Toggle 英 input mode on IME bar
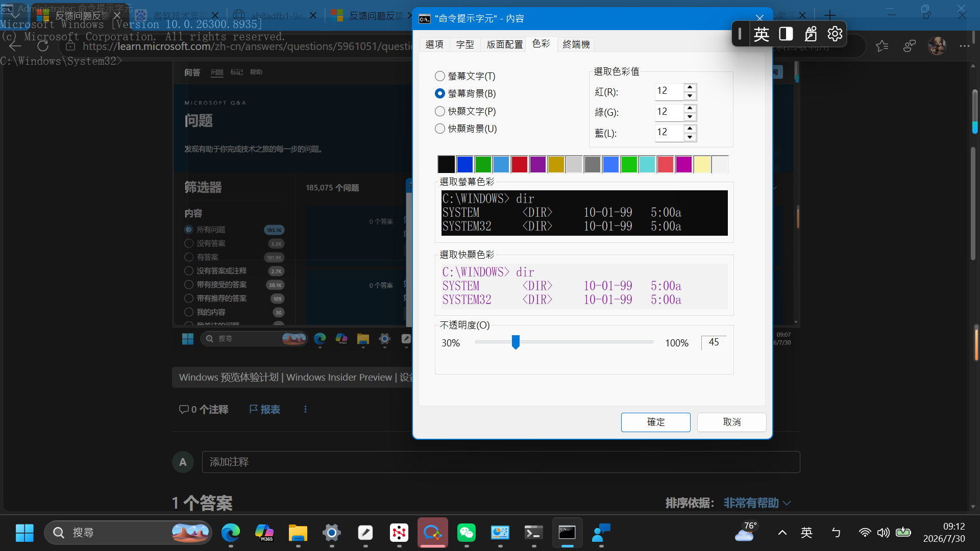Viewport: 980px width, 551px height. pyautogui.click(x=761, y=34)
